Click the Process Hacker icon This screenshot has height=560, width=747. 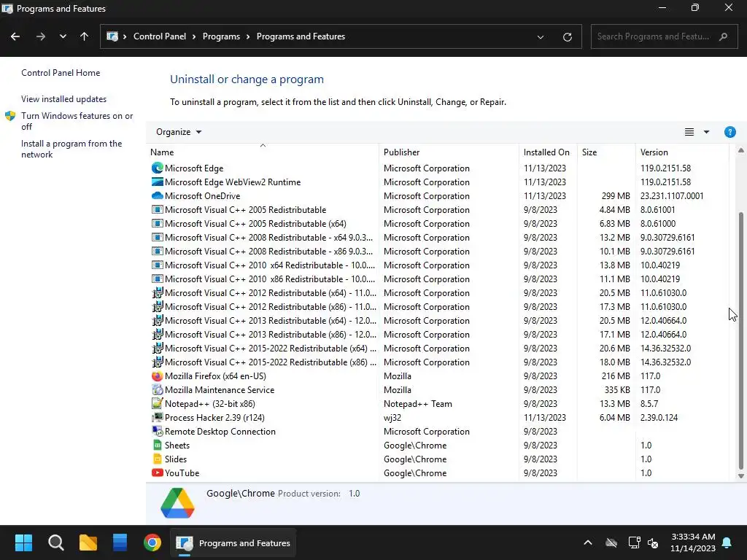pyautogui.click(x=158, y=417)
